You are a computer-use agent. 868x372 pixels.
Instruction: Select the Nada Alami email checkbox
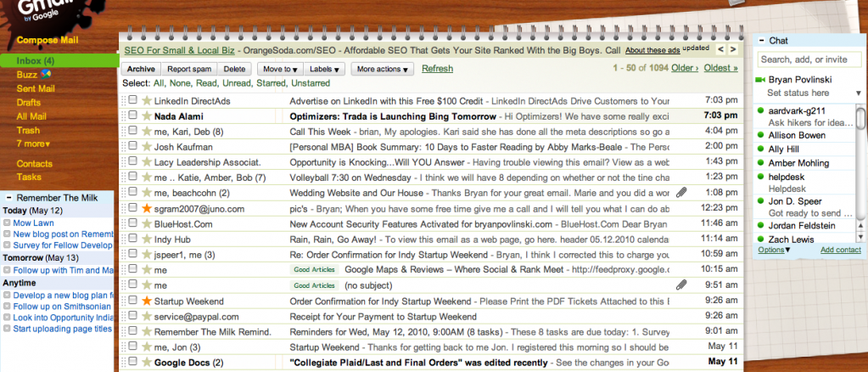pyautogui.click(x=133, y=116)
